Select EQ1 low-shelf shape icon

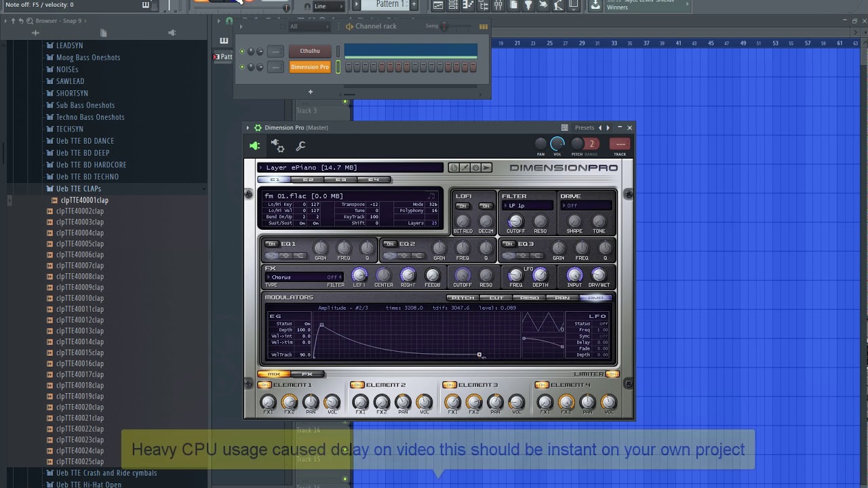(272, 256)
